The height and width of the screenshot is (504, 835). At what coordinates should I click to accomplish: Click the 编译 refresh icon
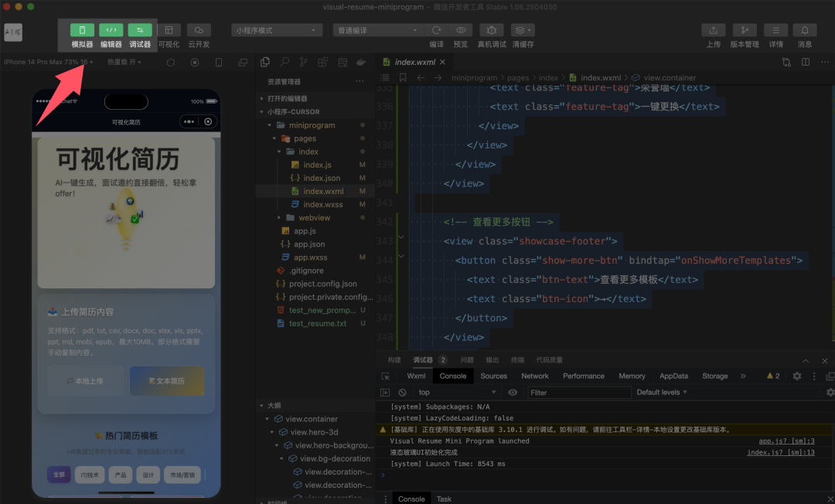coord(437,30)
